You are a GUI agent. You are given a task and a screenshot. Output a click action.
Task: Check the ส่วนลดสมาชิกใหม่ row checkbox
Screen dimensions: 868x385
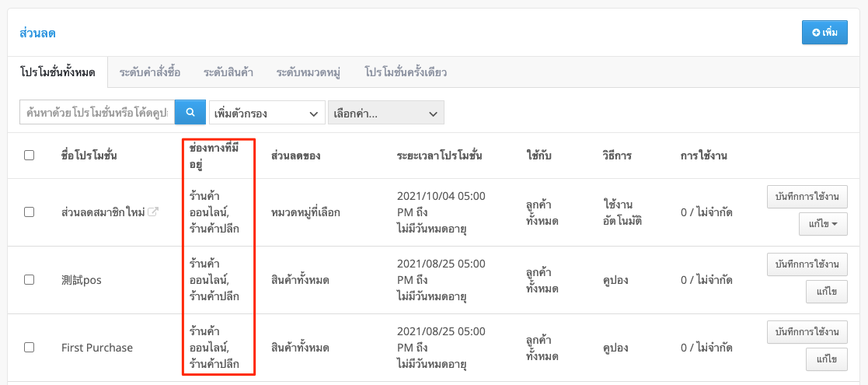(x=30, y=212)
